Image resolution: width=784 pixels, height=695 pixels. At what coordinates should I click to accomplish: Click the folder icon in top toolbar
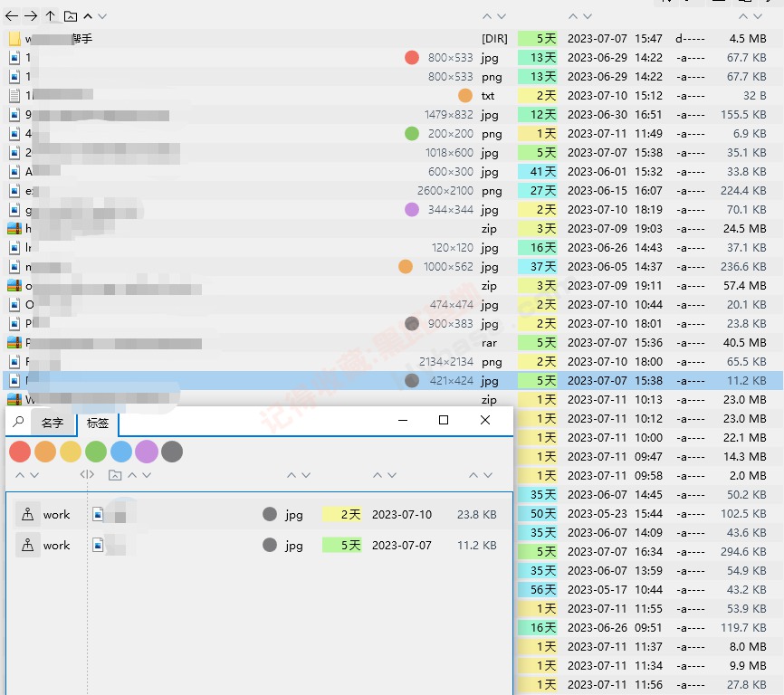click(71, 16)
